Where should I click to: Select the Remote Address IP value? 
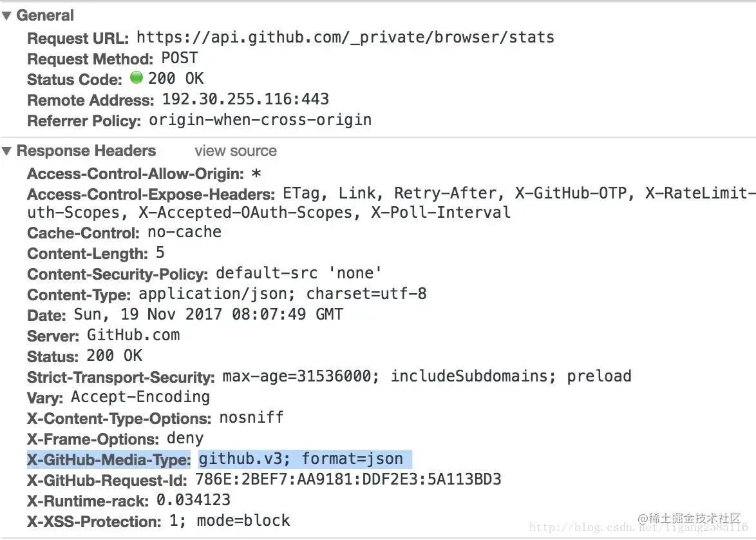(x=245, y=99)
